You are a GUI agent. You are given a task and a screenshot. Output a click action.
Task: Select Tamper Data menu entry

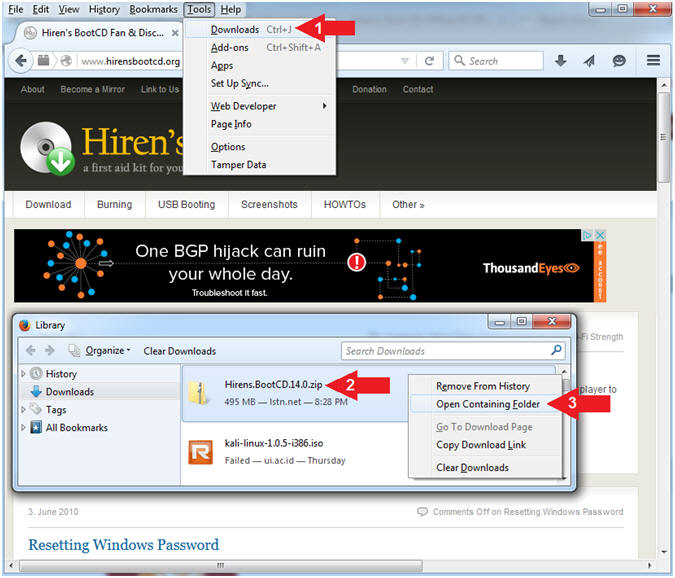260,164
